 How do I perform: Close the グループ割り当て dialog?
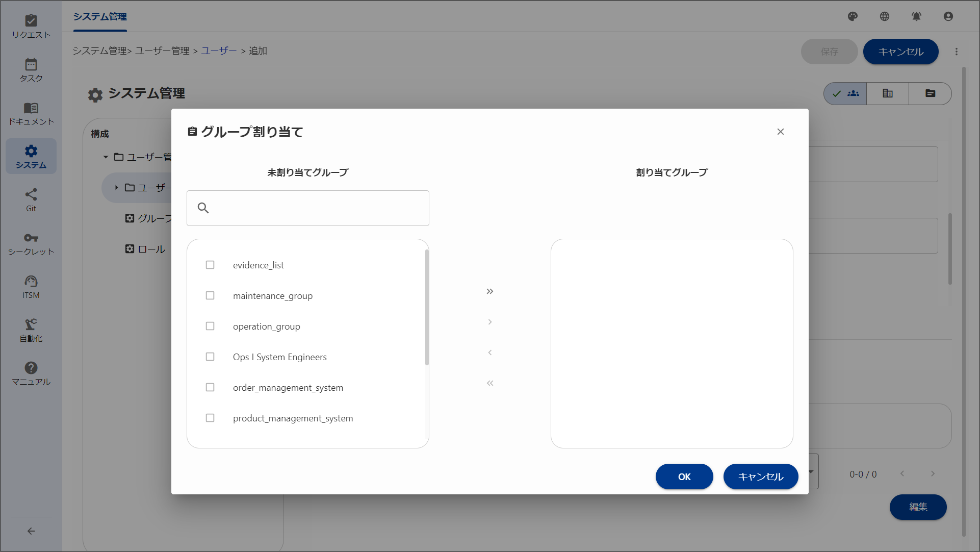781,132
